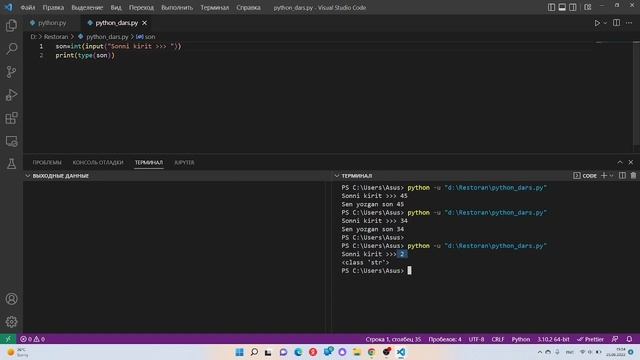Switch to ПРОБЛЕМЫ panel tab
The width and height of the screenshot is (640, 360).
coord(47,162)
